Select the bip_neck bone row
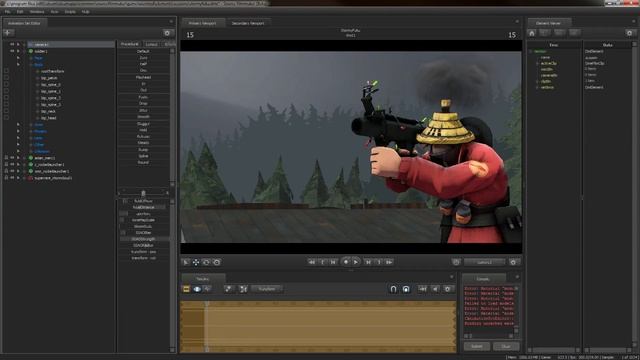The image size is (640, 360). (x=48, y=111)
